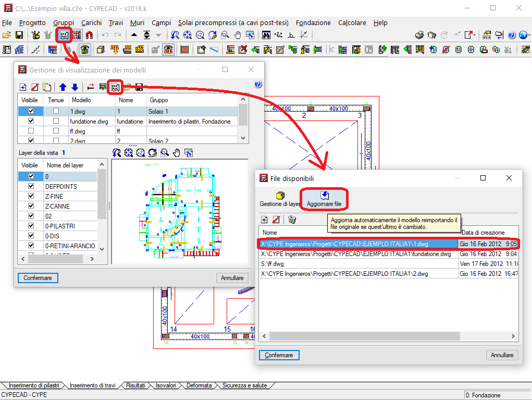
Task: Click the blue help question mark in the main toolbar
Action: pyautogui.click(x=512, y=35)
